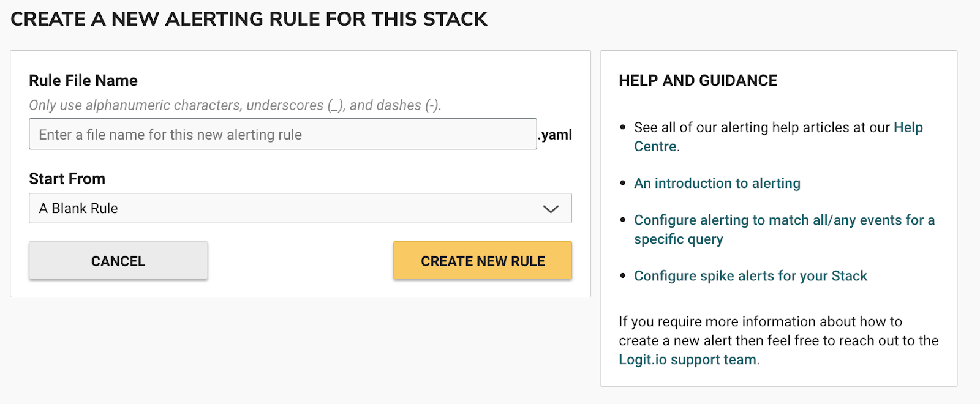
Task: Click the CREATE NEW RULE button
Action: tap(483, 261)
